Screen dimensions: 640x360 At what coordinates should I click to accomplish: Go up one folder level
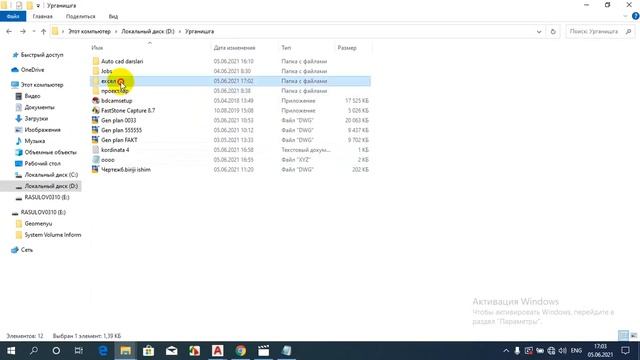click(x=43, y=31)
